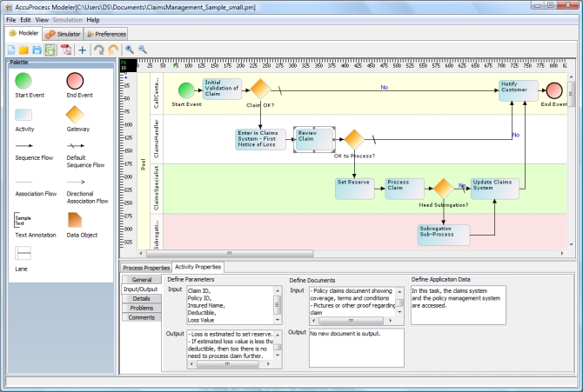The image size is (583, 392).
Task: Click the gray redo arrow icon
Action: [98, 50]
